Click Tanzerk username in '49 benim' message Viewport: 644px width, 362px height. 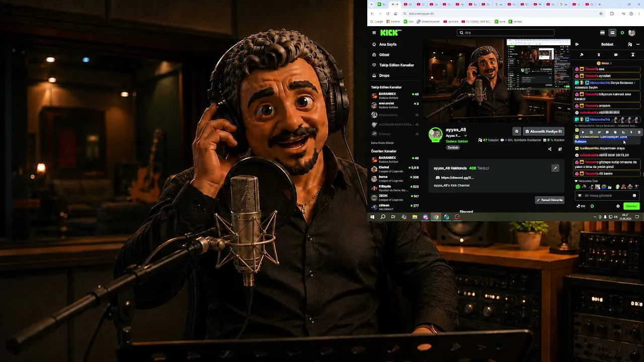point(591,173)
